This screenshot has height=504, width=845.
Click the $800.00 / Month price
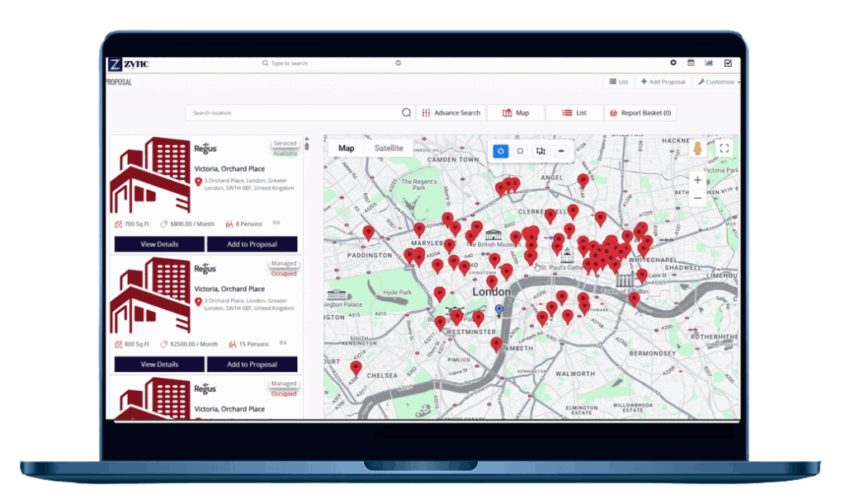click(x=191, y=224)
